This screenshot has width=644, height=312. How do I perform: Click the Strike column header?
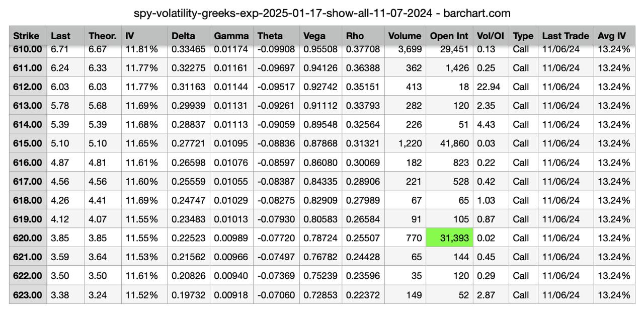(x=28, y=36)
